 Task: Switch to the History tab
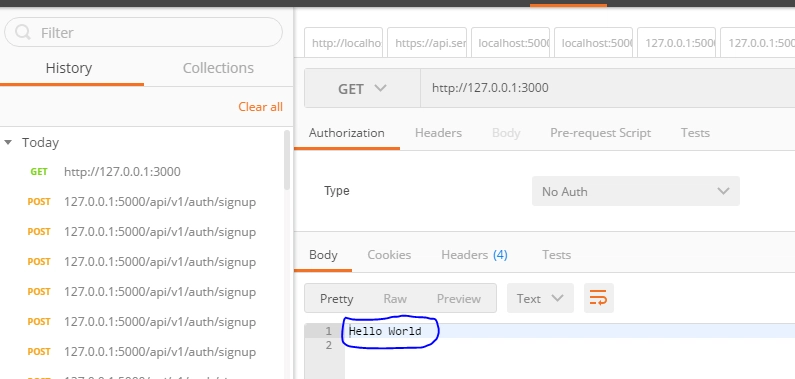(x=69, y=68)
